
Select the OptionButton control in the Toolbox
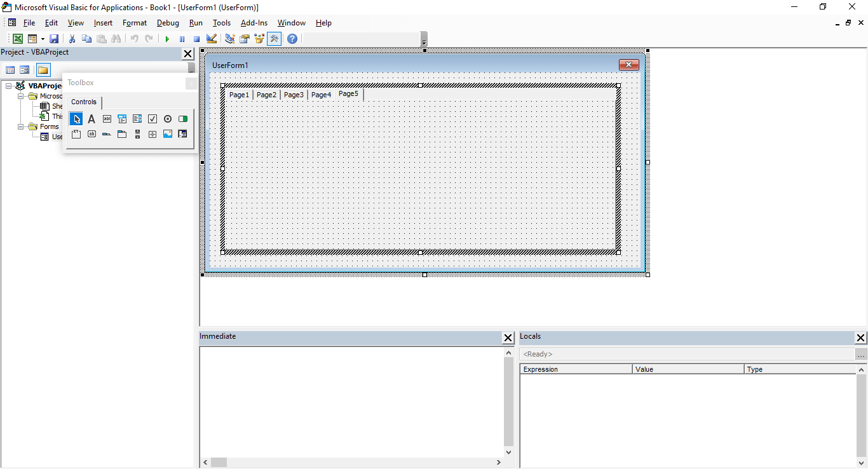tap(167, 118)
